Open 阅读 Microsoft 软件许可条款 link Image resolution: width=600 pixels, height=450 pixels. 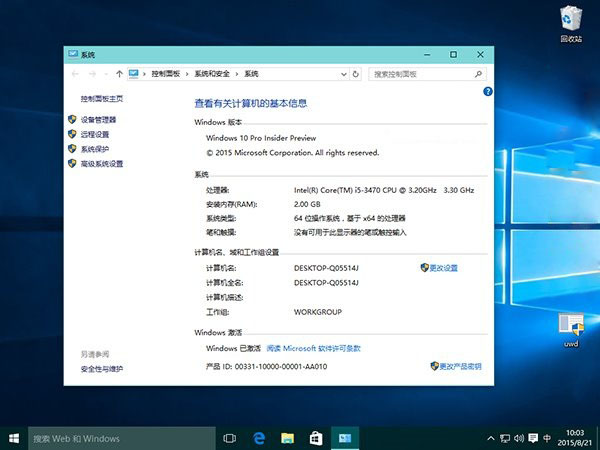pos(314,348)
